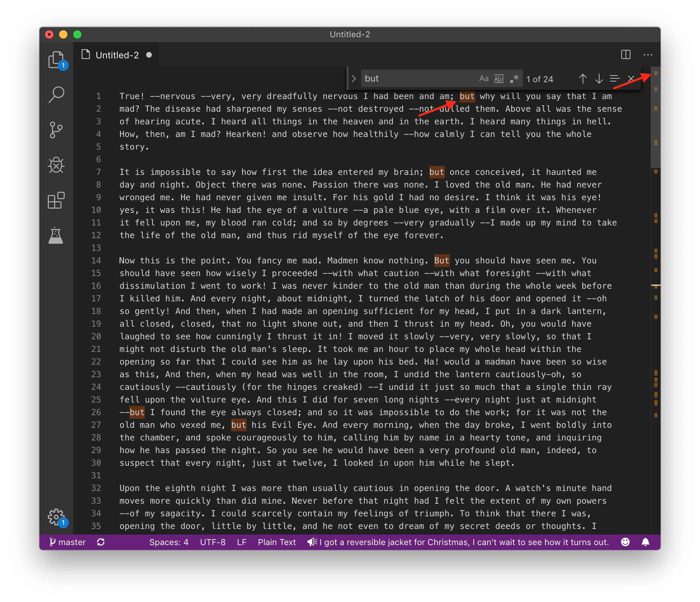The image size is (700, 602).
Task: Toggle Match Case in find widget
Action: pos(484,79)
